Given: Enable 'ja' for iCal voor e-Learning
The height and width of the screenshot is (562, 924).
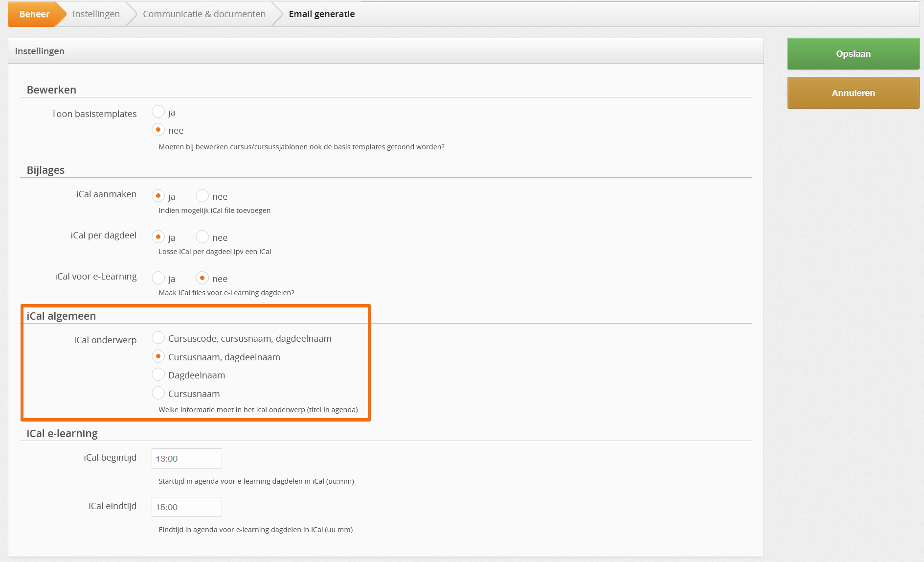Looking at the screenshot, I should [158, 278].
